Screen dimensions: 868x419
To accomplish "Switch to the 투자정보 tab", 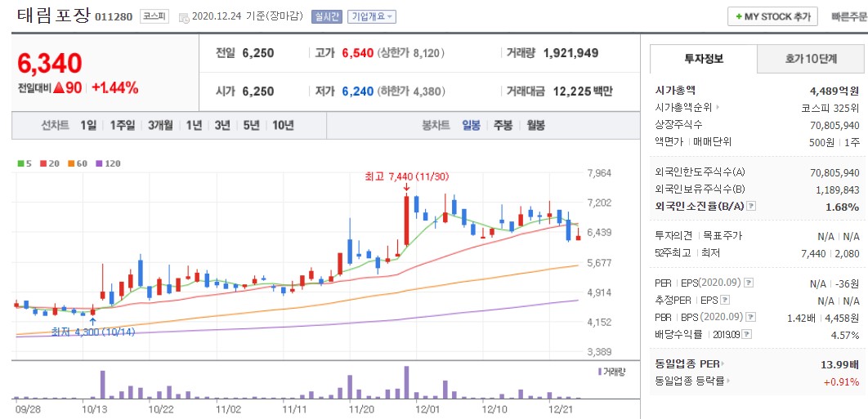I will coord(704,59).
